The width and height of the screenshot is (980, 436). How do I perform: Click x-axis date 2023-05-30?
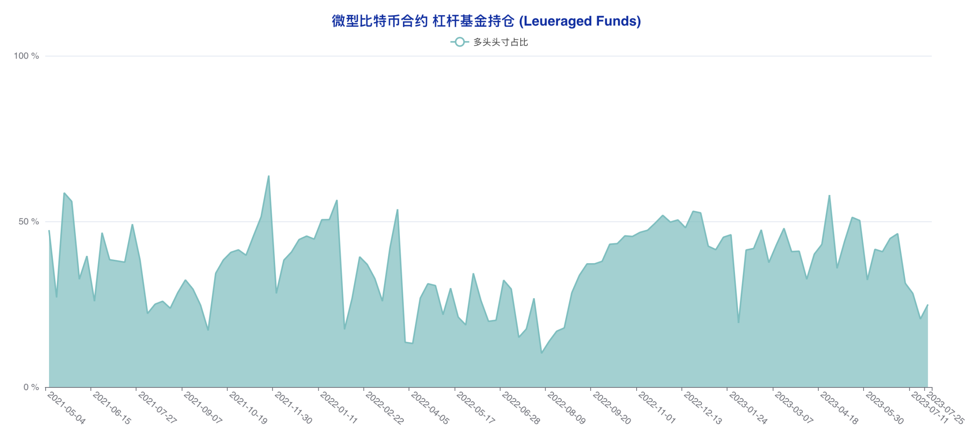click(x=885, y=408)
